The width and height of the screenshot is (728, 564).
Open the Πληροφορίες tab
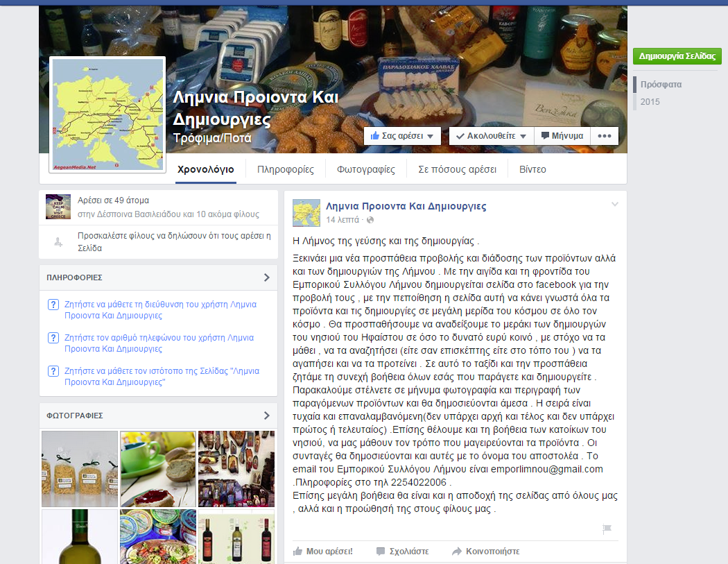(x=285, y=169)
